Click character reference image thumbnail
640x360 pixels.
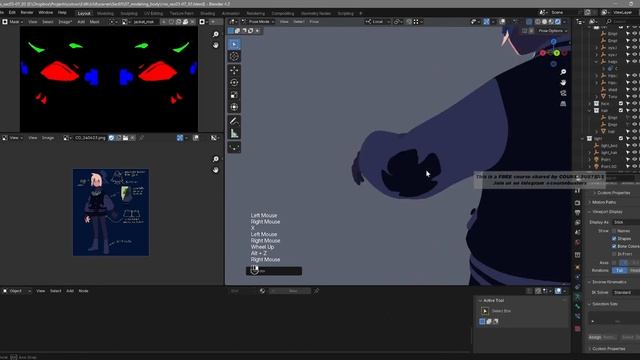coord(111,212)
